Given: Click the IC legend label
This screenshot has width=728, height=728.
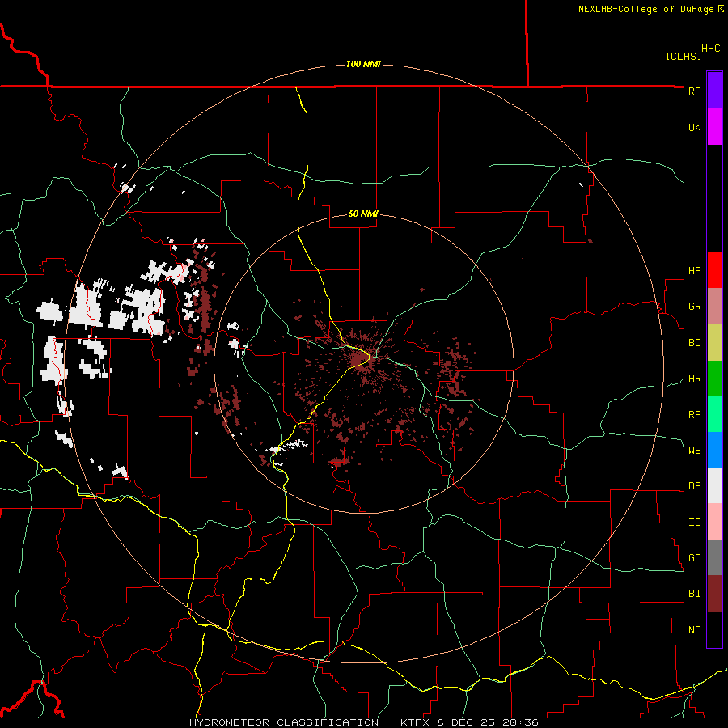Looking at the screenshot, I should [694, 523].
